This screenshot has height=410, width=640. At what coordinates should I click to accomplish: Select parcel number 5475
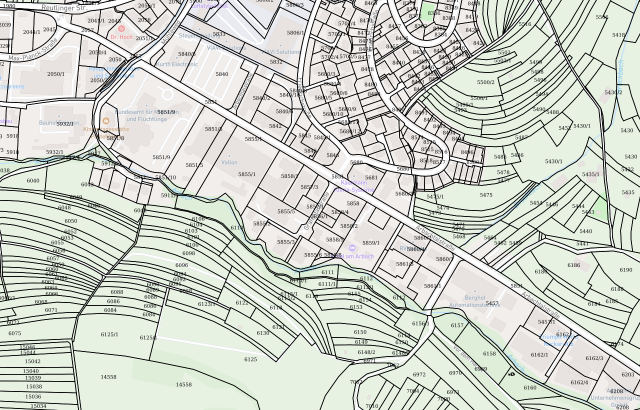pos(486,195)
